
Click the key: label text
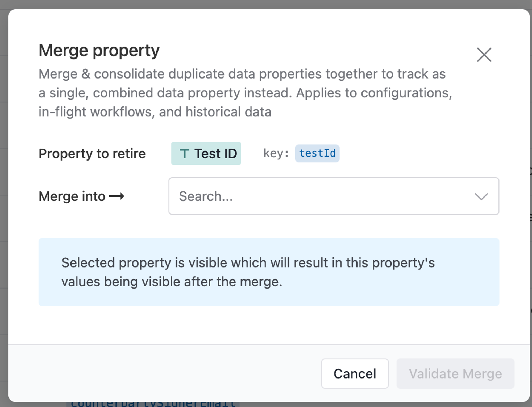click(x=276, y=153)
